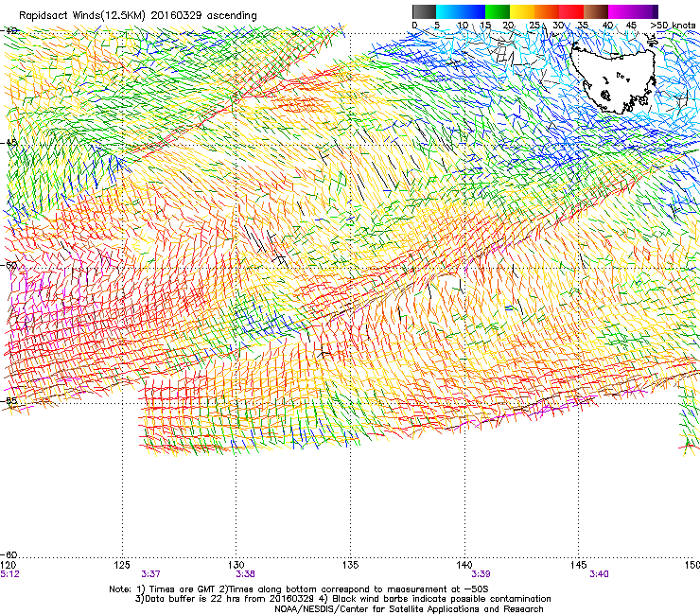
Task: Click the 3:37 pass time label
Action: pos(151,574)
